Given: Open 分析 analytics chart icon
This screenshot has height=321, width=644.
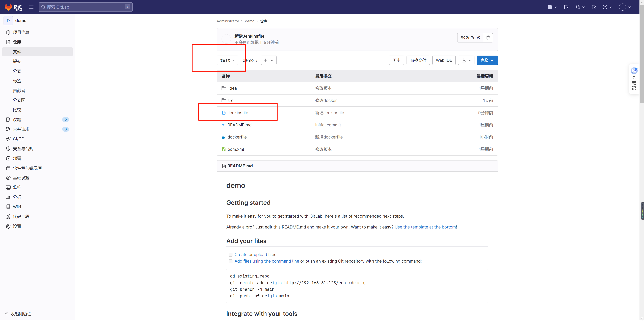Looking at the screenshot, I should coord(8,197).
